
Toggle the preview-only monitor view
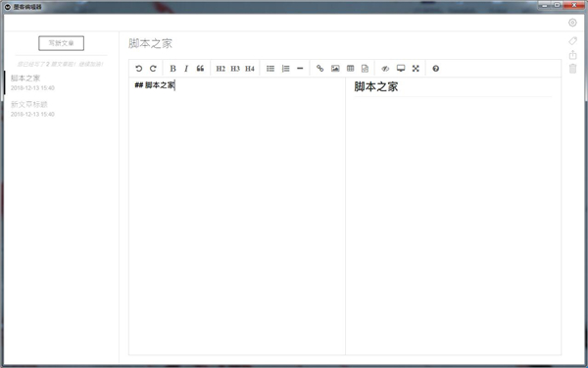coord(401,69)
